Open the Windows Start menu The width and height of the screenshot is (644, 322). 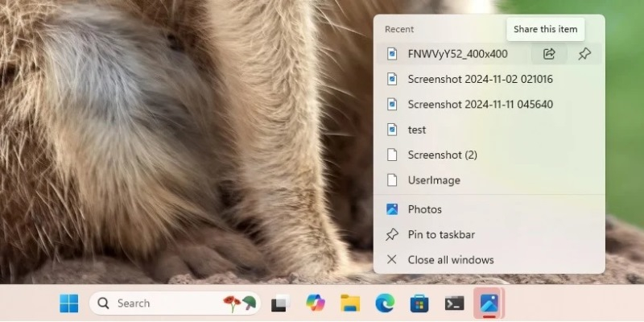[x=69, y=303]
